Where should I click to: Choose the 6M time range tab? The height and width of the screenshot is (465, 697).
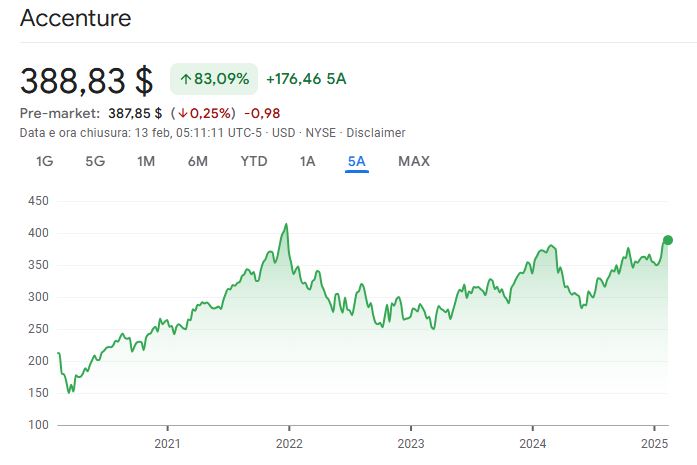click(x=197, y=161)
